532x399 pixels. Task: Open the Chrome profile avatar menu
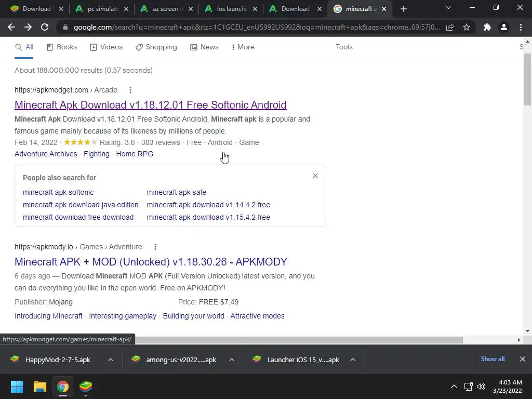(504, 27)
